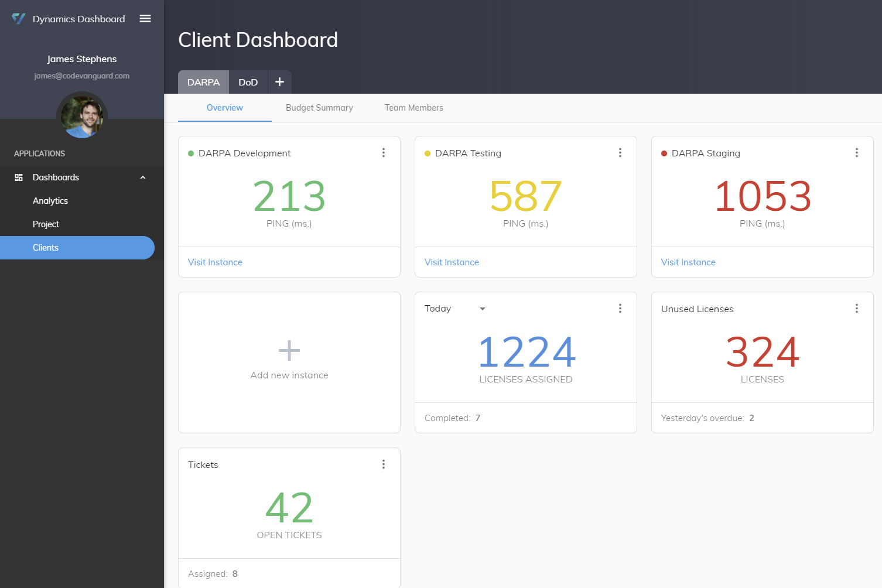Image resolution: width=882 pixels, height=588 pixels.
Task: Click the Completed: 7 footer text
Action: tap(452, 418)
